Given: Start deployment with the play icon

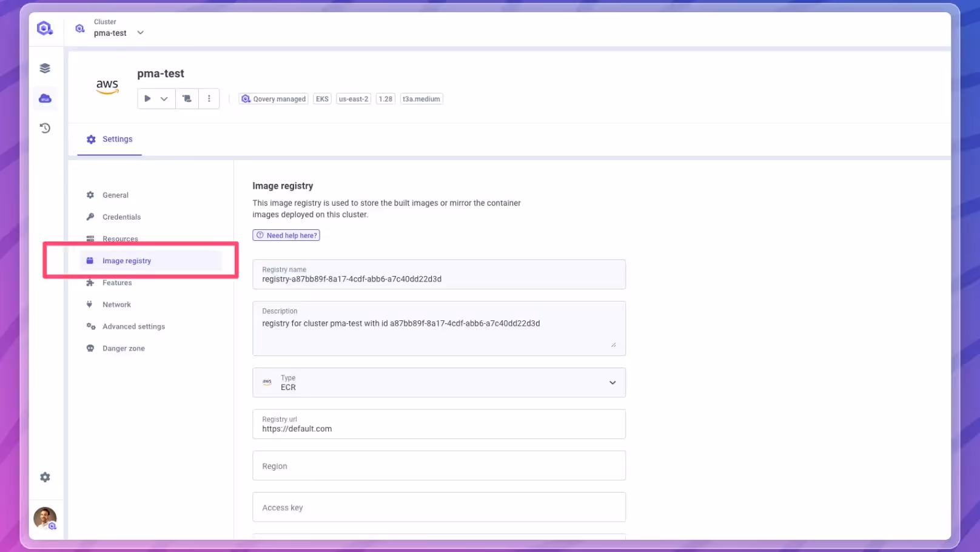Looking at the screenshot, I should coord(147,98).
